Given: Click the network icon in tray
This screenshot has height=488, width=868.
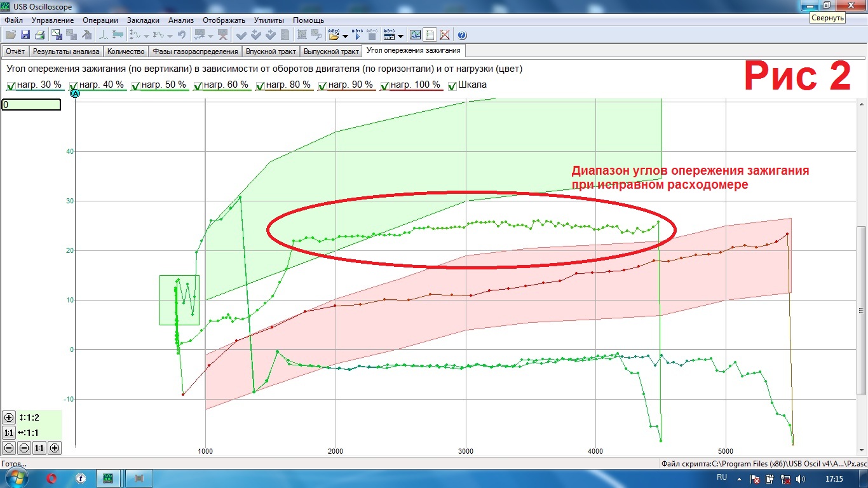Looking at the screenshot, I should (785, 478).
